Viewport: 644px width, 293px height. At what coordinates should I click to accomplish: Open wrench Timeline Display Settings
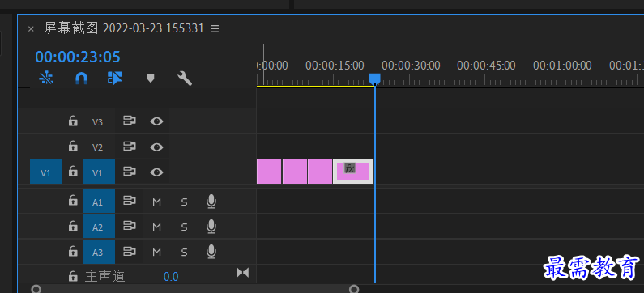[185, 78]
